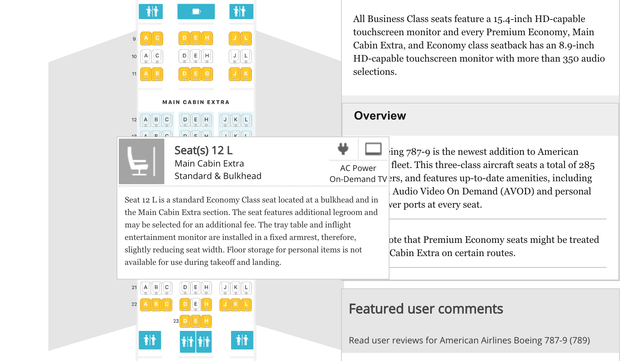Click the galley coffee cup icon
The width and height of the screenshot is (644, 361).
point(196,11)
